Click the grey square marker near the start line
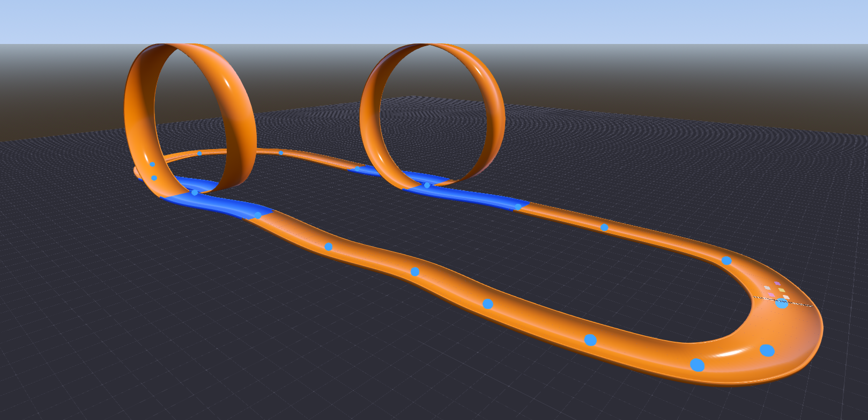Screen dimensions: 868x420 click(x=767, y=288)
